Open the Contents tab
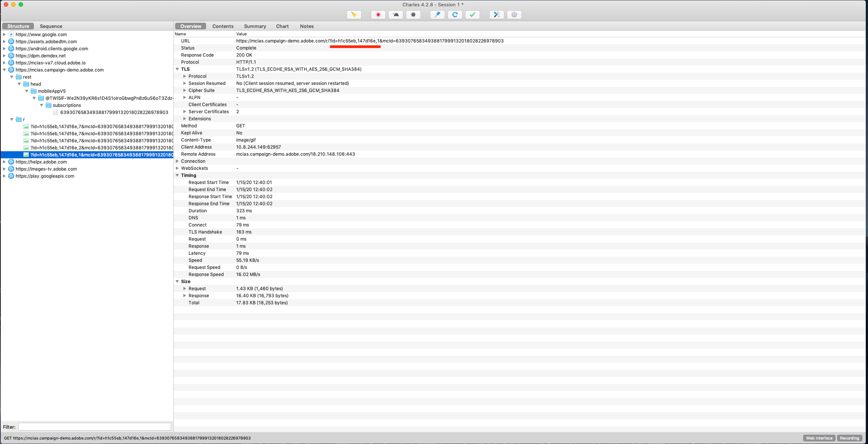 click(x=223, y=26)
